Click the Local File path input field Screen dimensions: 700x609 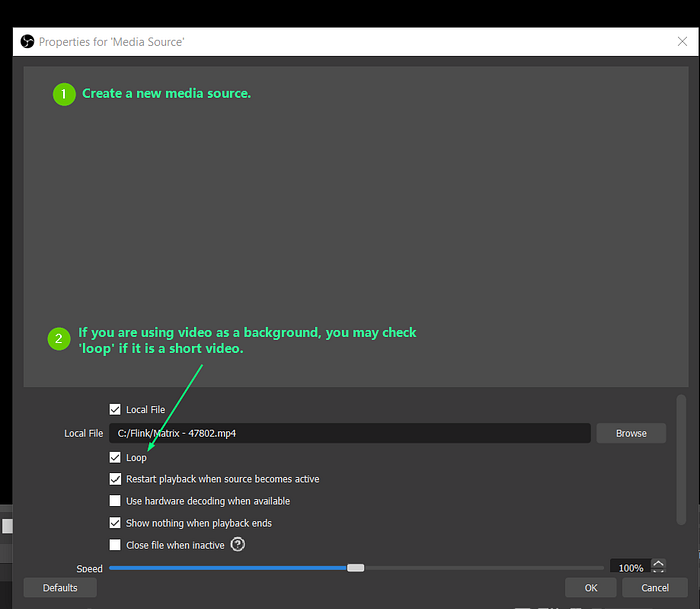(x=350, y=433)
